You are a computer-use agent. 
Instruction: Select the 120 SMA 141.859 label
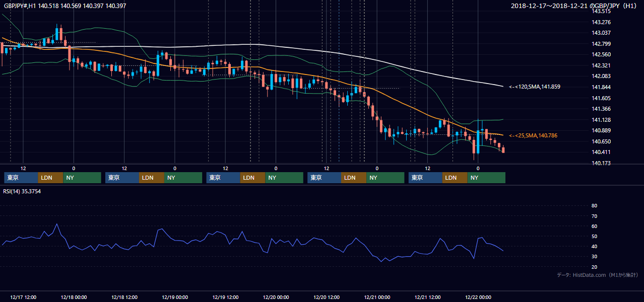[535, 87]
